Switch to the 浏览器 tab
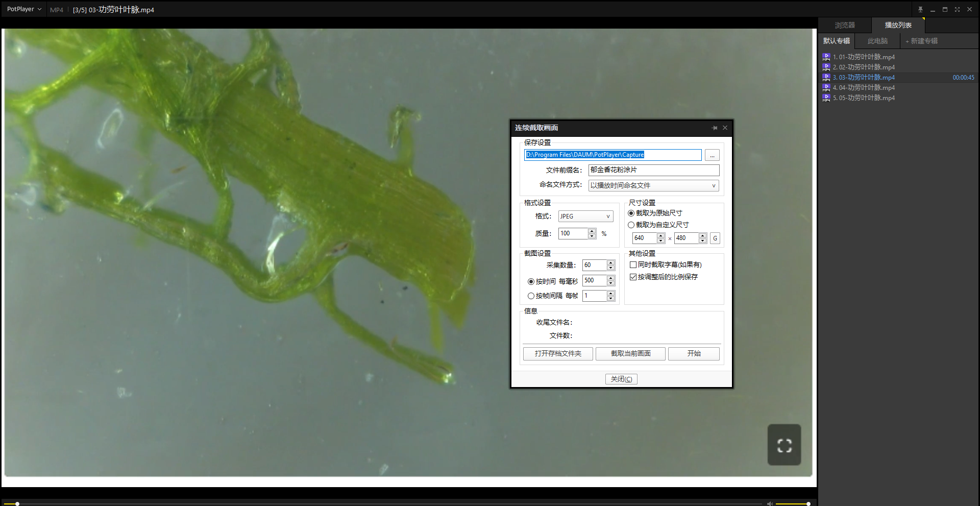The width and height of the screenshot is (980, 506). [845, 25]
